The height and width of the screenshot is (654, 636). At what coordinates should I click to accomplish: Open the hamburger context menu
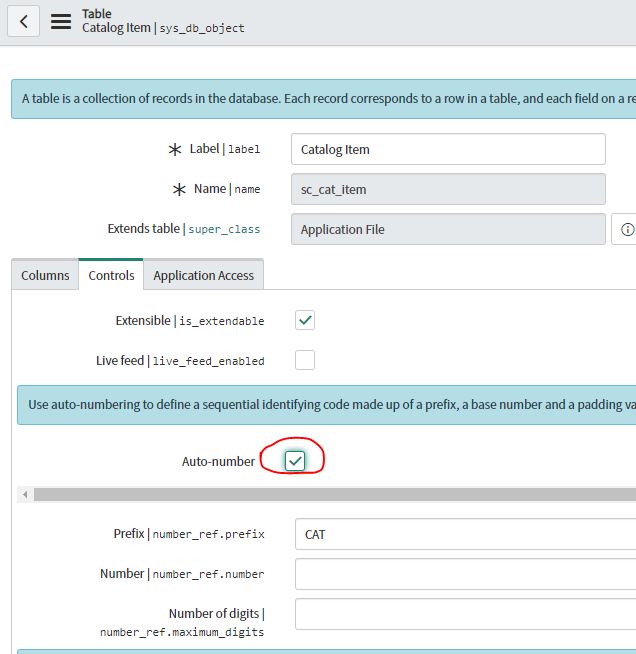[x=61, y=21]
